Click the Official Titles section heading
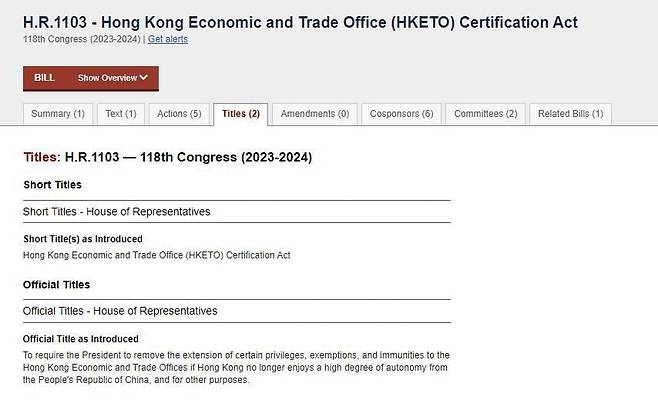 pos(57,285)
